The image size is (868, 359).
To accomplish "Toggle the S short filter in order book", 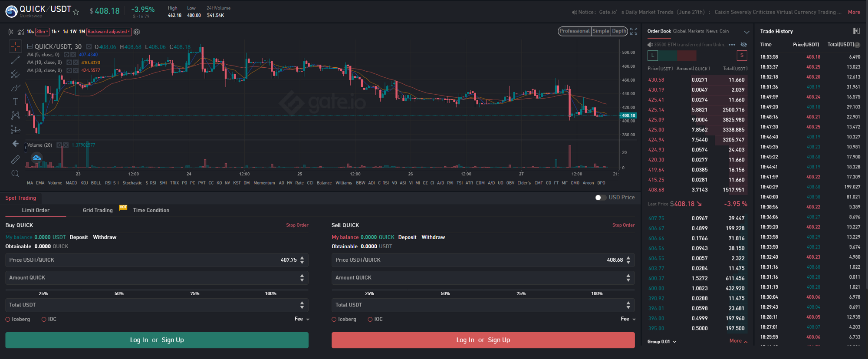I will (742, 55).
